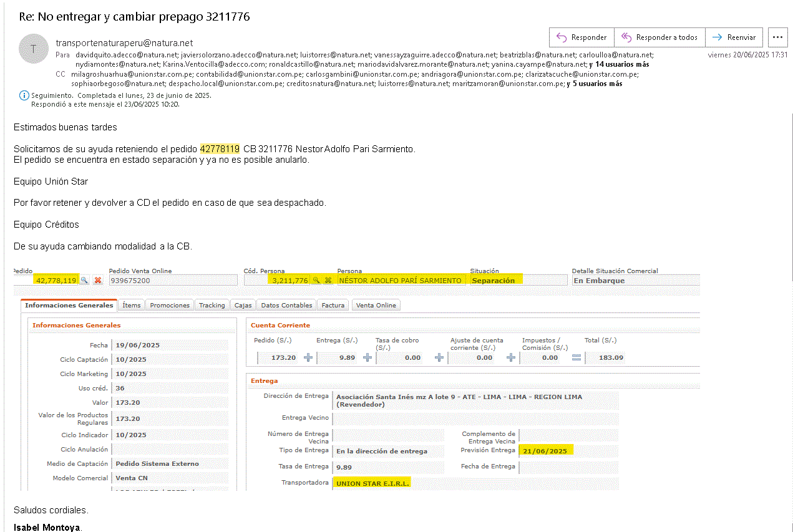Image resolution: width=793 pixels, height=532 pixels.
Task: Forward email with Reenviar button
Action: (x=734, y=37)
